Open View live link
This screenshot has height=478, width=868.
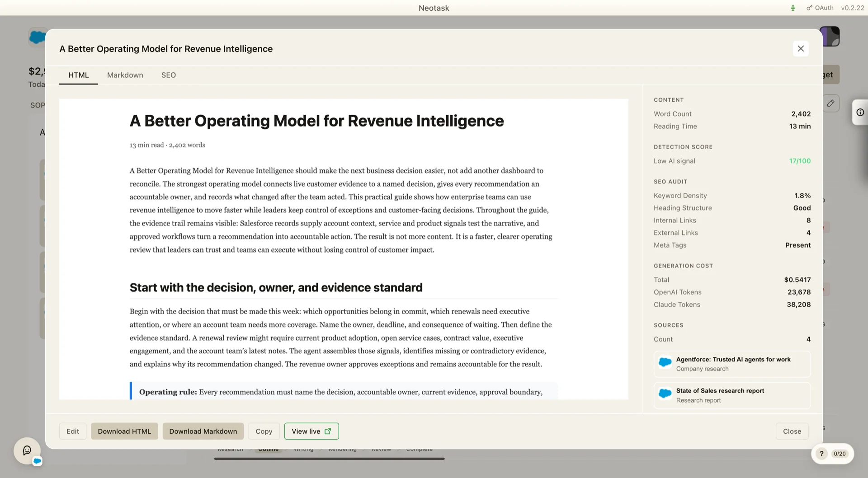tap(311, 431)
